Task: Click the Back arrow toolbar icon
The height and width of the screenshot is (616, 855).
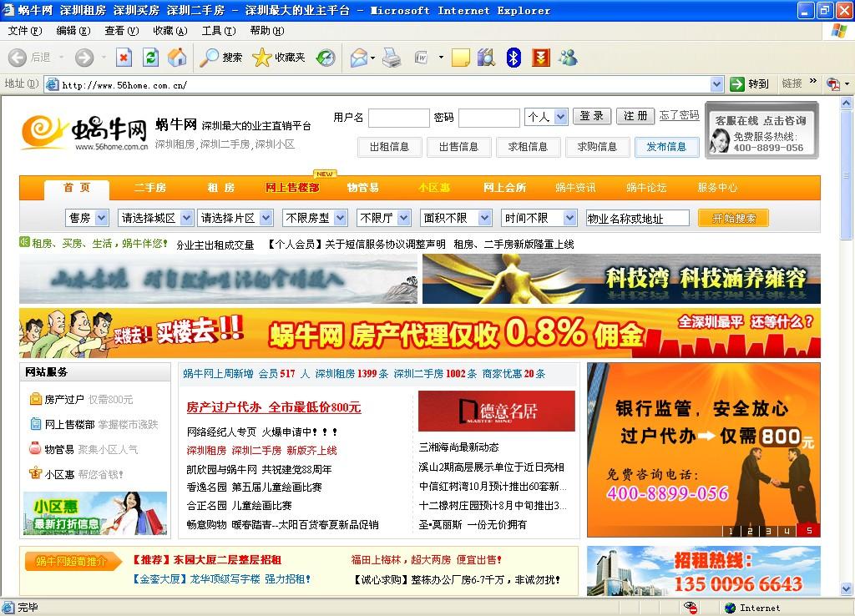Action: pos(18,58)
